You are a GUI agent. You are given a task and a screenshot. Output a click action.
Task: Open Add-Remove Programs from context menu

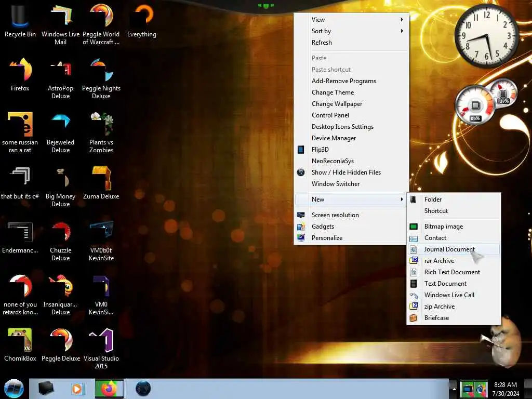pyautogui.click(x=352, y=81)
